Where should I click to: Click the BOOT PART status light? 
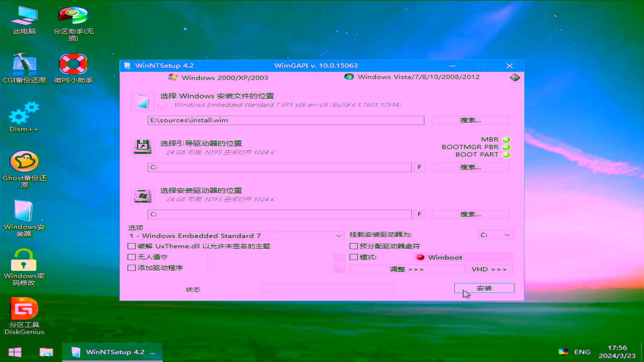(x=506, y=155)
